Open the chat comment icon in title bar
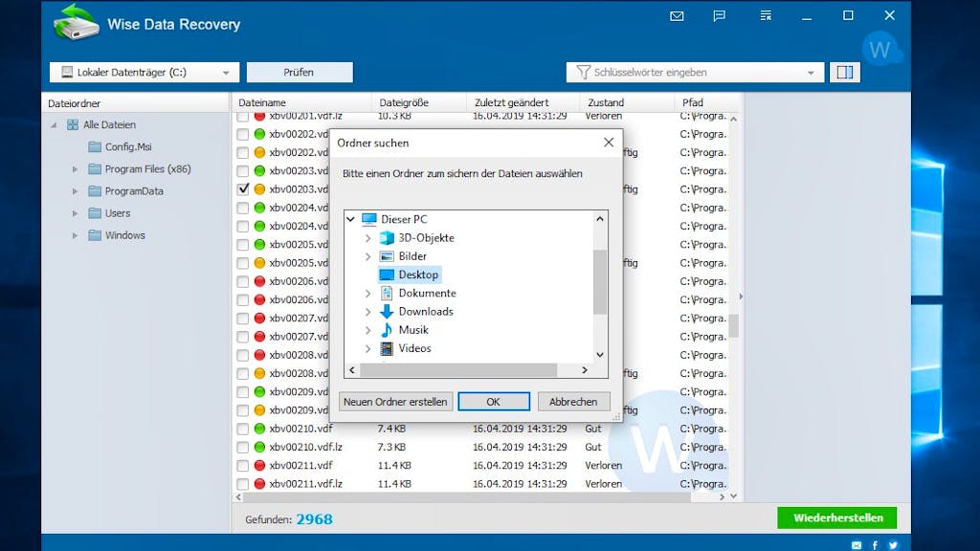Image resolution: width=980 pixels, height=551 pixels. [720, 16]
